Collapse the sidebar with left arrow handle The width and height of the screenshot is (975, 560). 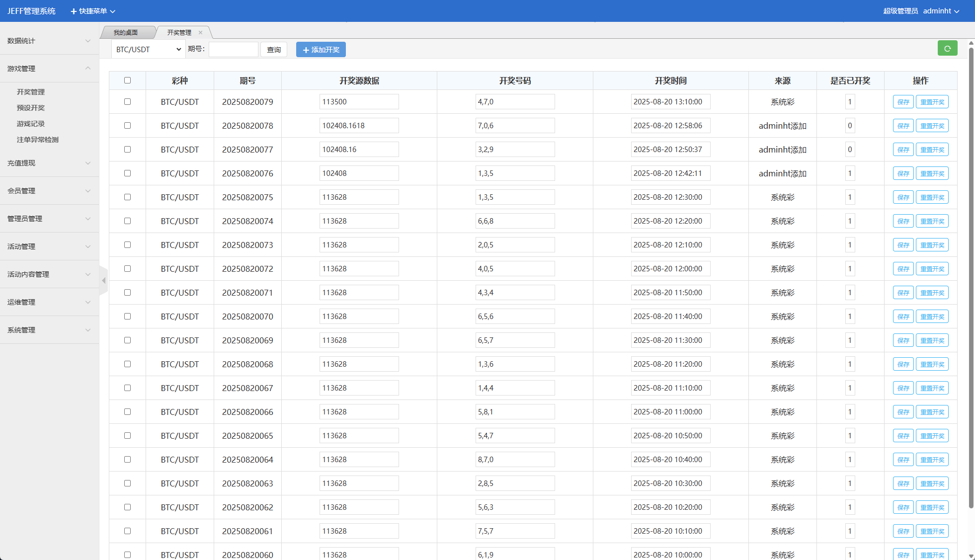point(103,281)
